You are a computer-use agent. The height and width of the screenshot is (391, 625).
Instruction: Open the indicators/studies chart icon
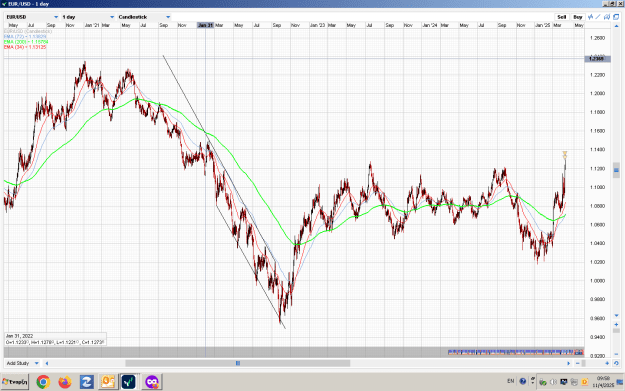pos(591,17)
